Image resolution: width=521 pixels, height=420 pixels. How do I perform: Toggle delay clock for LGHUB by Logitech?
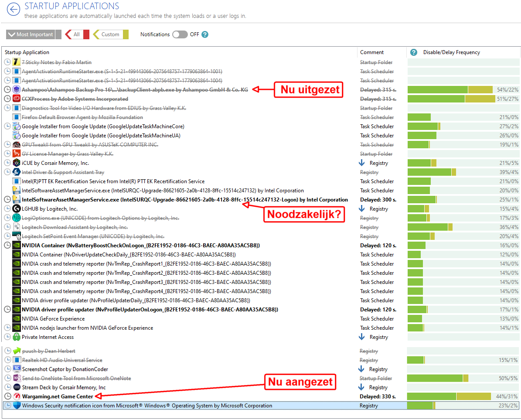7,208
